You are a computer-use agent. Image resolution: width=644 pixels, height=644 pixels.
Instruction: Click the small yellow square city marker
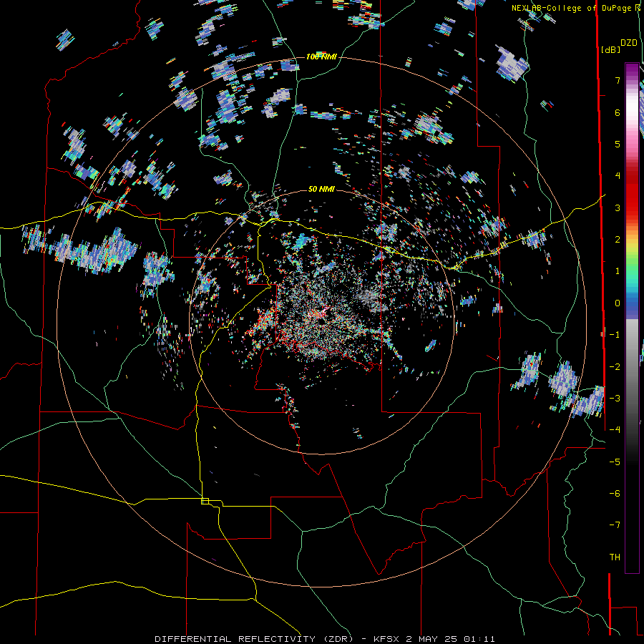point(205,501)
